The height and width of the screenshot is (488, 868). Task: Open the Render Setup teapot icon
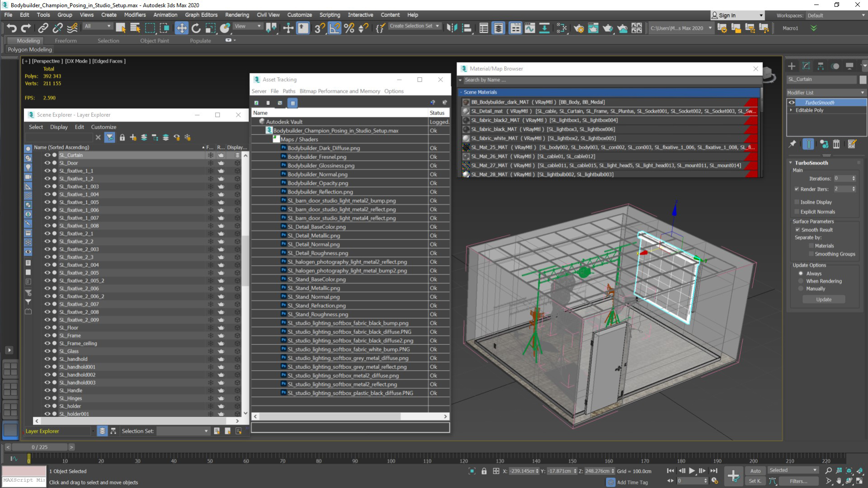579,28
